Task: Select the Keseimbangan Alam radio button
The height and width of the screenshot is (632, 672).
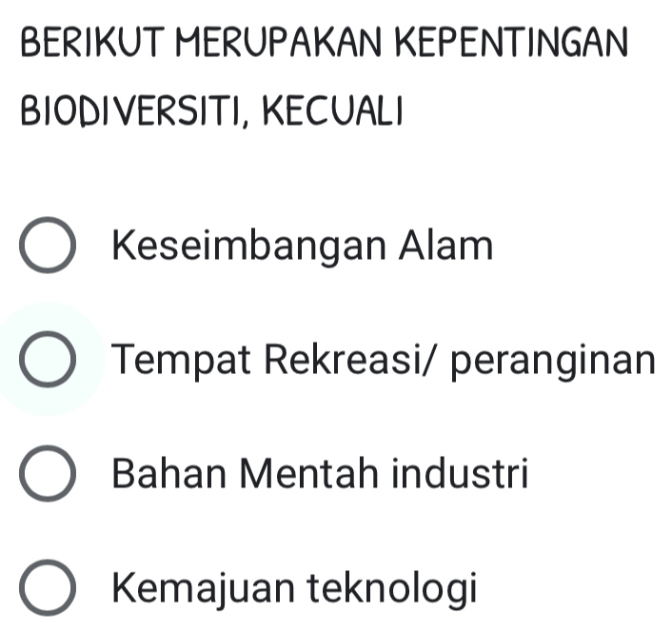Action: [48, 248]
